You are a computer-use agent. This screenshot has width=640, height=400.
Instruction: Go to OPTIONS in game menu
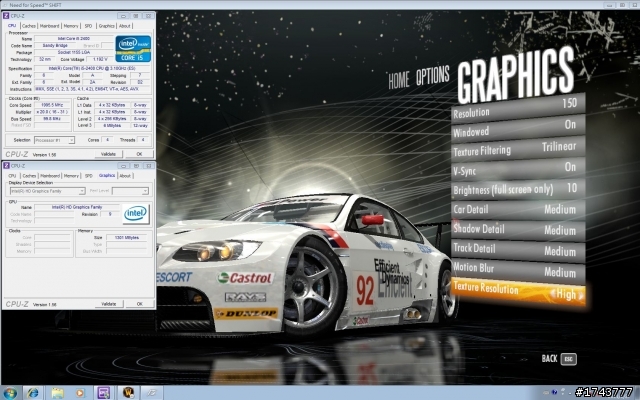tap(433, 76)
